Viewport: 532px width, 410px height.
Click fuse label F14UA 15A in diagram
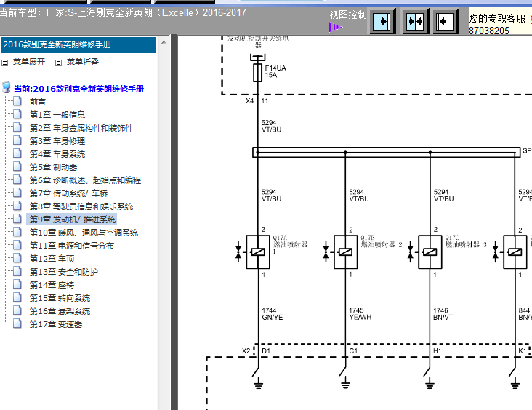[275, 71]
